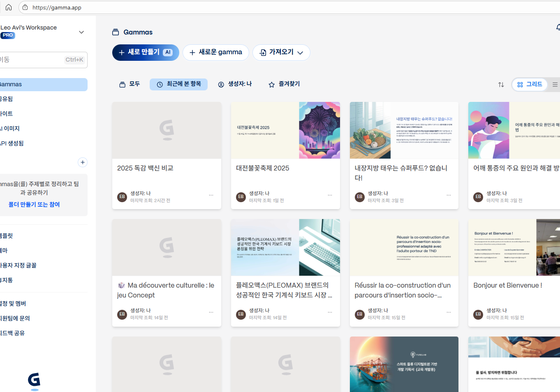Open the Bonjour et Bienvenue thumbnail
Image resolution: width=560 pixels, height=392 pixels.
click(x=514, y=247)
